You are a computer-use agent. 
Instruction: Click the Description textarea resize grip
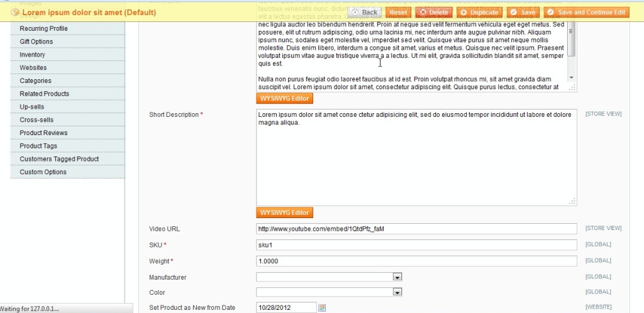tap(572, 87)
